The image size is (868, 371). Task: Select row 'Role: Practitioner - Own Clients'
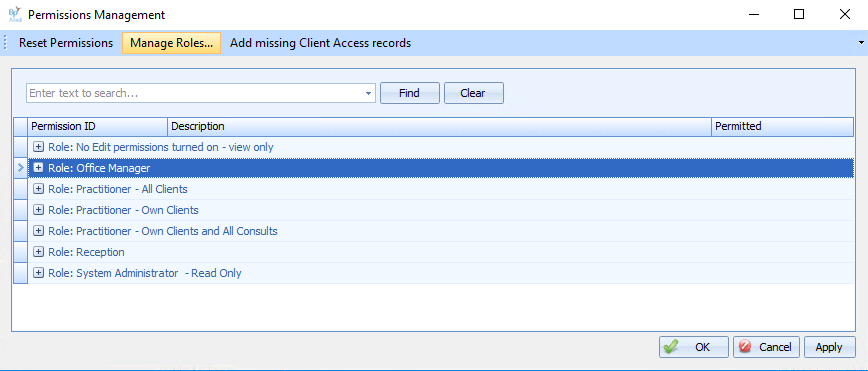(440, 210)
